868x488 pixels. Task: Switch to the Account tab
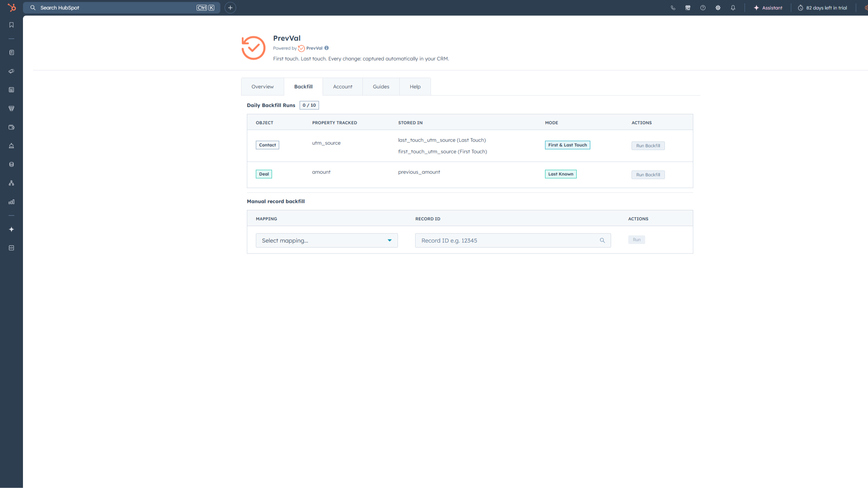(x=343, y=86)
